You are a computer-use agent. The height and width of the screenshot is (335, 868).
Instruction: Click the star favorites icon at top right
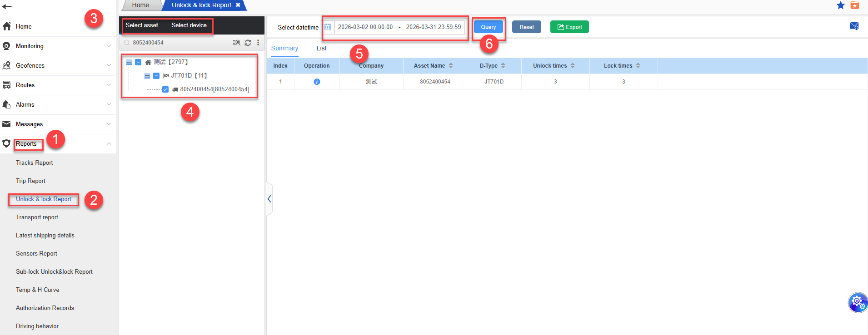[x=841, y=5]
